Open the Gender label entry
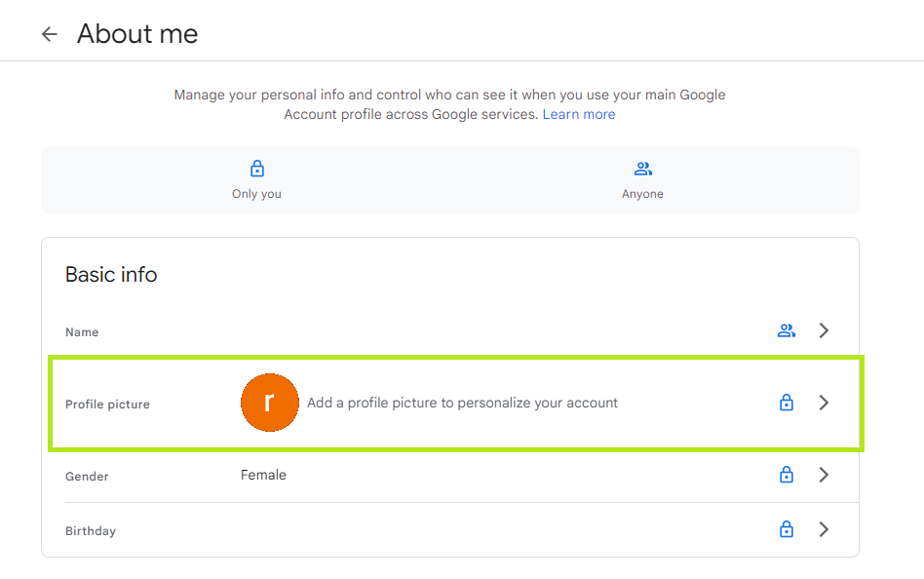Image resolution: width=924 pixels, height=579 pixels. (87, 477)
